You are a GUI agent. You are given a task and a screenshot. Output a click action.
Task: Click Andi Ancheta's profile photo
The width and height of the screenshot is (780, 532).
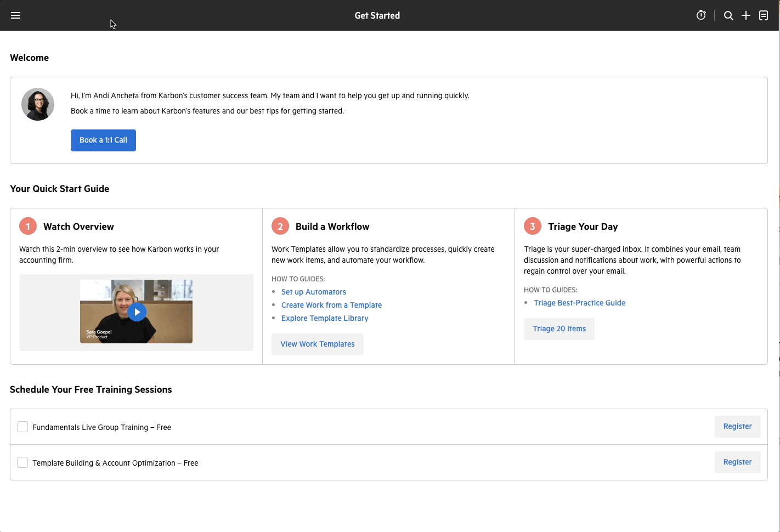pyautogui.click(x=38, y=104)
